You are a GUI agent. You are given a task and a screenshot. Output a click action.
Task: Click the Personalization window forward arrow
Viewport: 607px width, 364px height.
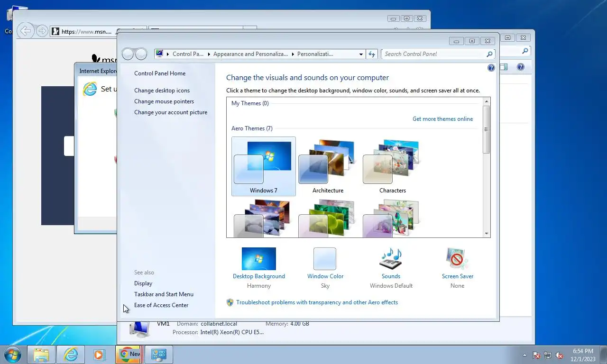[x=141, y=54]
